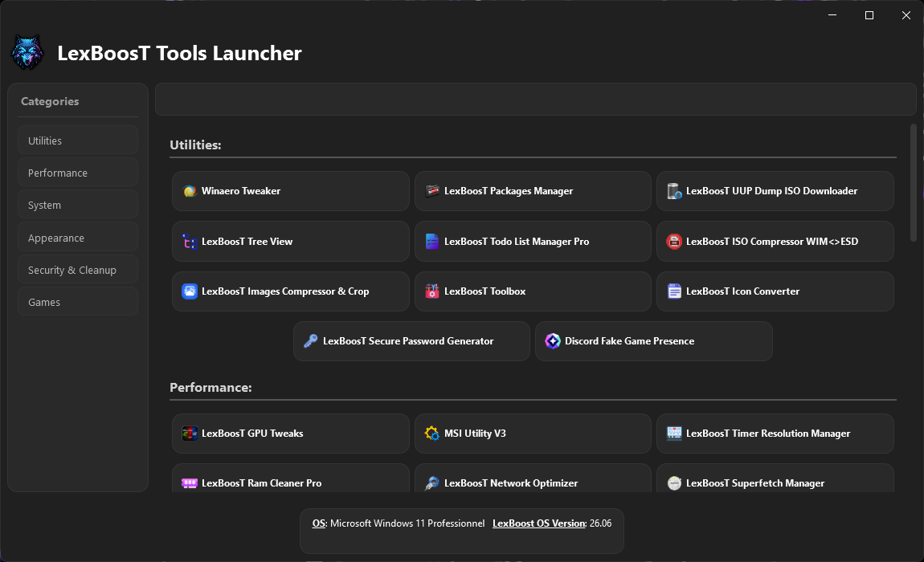Click the Discord Fake Game Presence icon
924x562 pixels.
click(553, 341)
